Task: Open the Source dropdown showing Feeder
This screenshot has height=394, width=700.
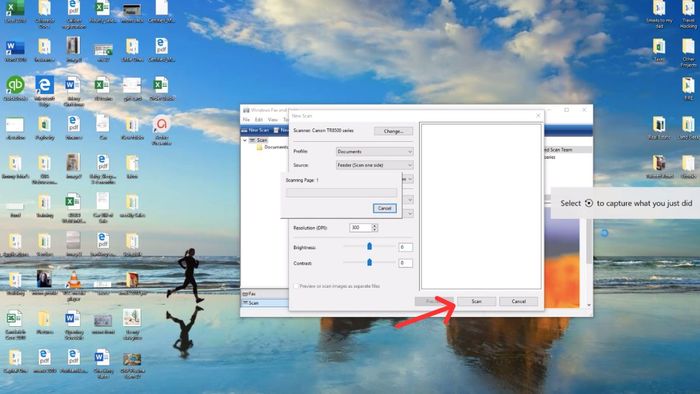Action: coord(375,165)
